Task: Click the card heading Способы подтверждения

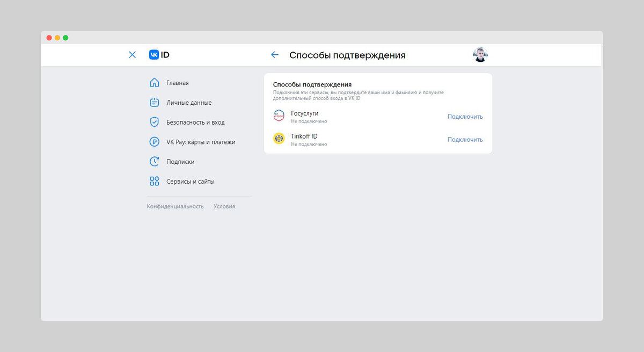Action: tap(312, 84)
